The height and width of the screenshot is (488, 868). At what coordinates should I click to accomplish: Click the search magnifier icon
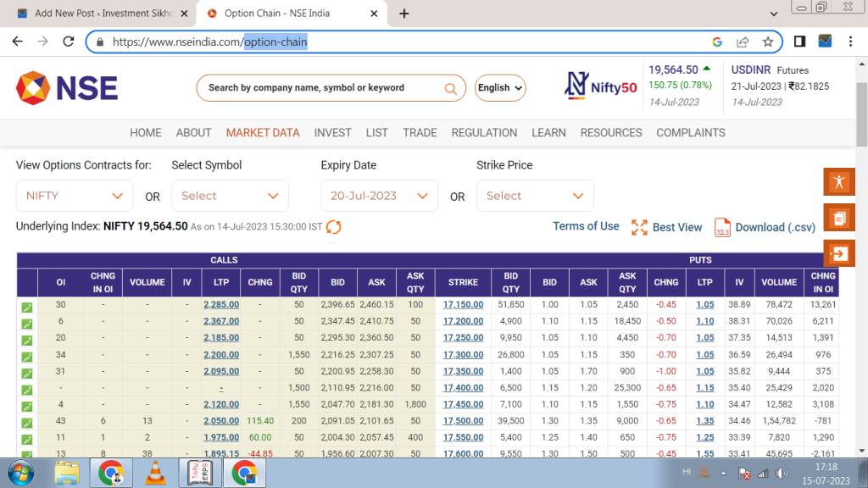tap(451, 88)
